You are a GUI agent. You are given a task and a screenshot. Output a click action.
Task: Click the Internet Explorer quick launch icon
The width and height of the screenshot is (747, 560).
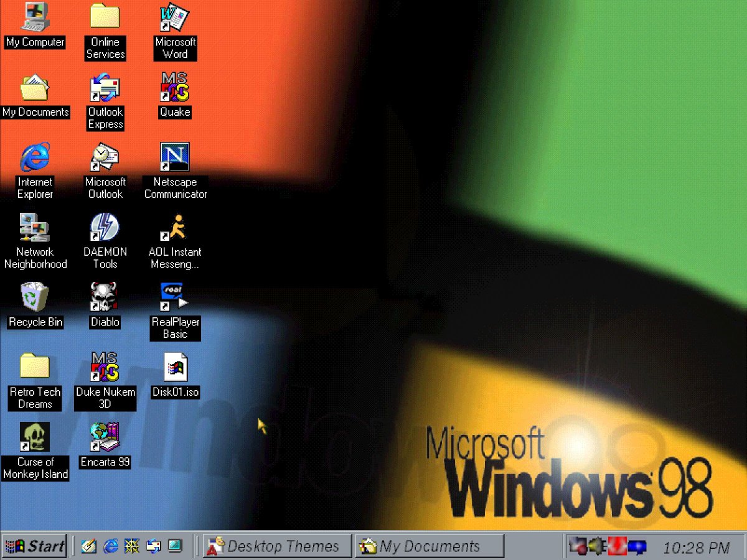[x=111, y=546]
